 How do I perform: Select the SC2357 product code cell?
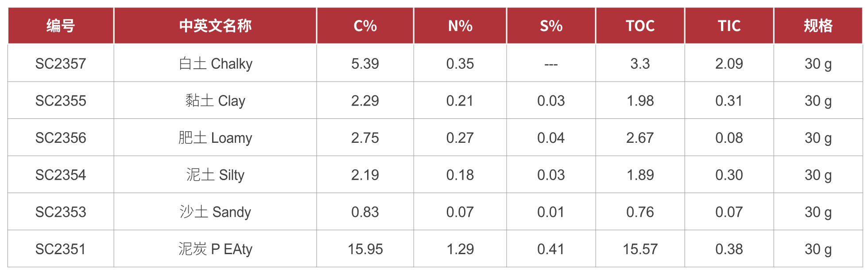(61, 64)
